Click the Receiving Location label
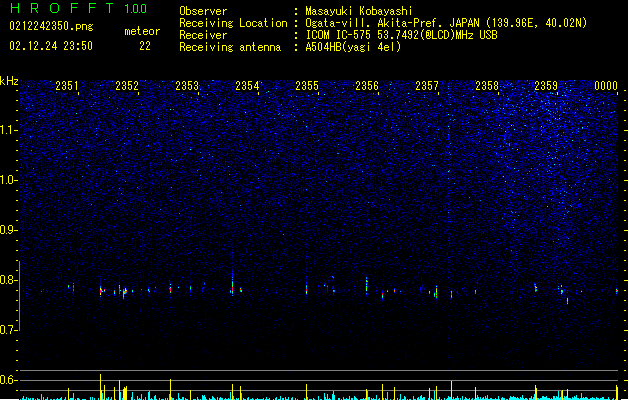The height and width of the screenshot is (400, 629). (x=233, y=23)
